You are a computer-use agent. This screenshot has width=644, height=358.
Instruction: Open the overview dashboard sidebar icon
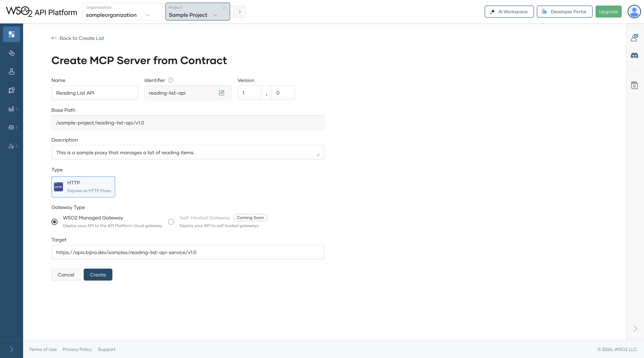12,34
